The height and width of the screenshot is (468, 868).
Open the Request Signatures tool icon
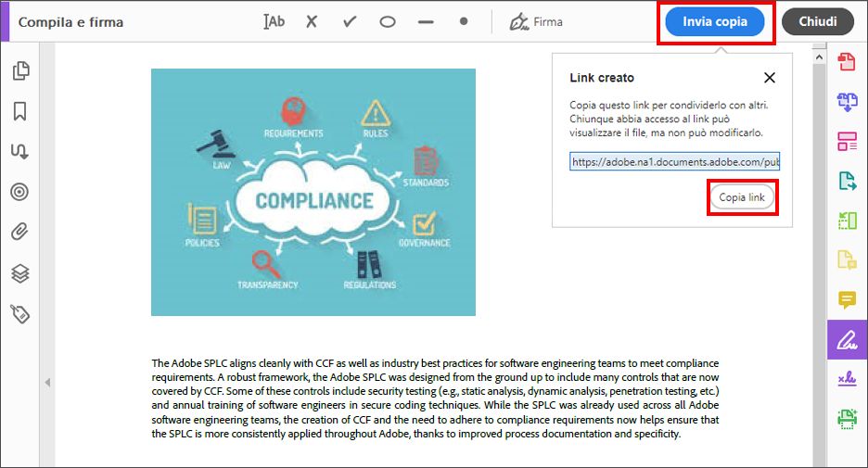[x=847, y=379]
